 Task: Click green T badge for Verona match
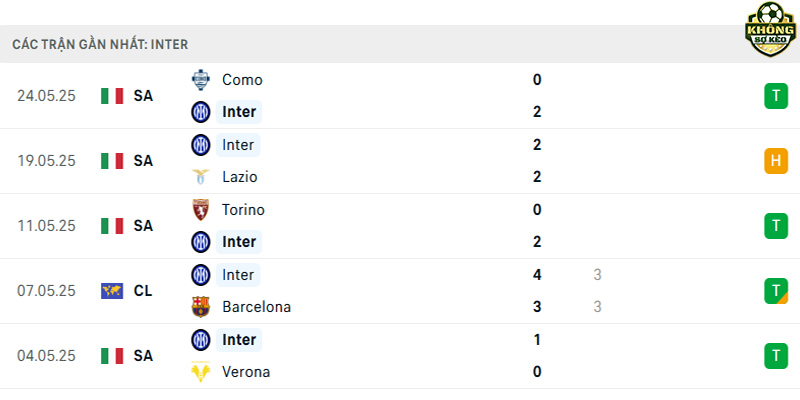click(776, 356)
